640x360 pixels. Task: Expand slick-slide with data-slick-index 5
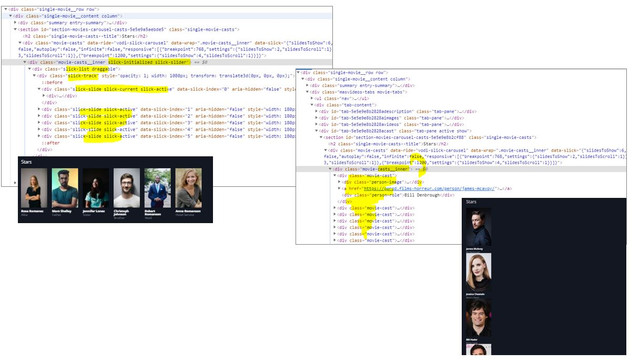(x=39, y=136)
